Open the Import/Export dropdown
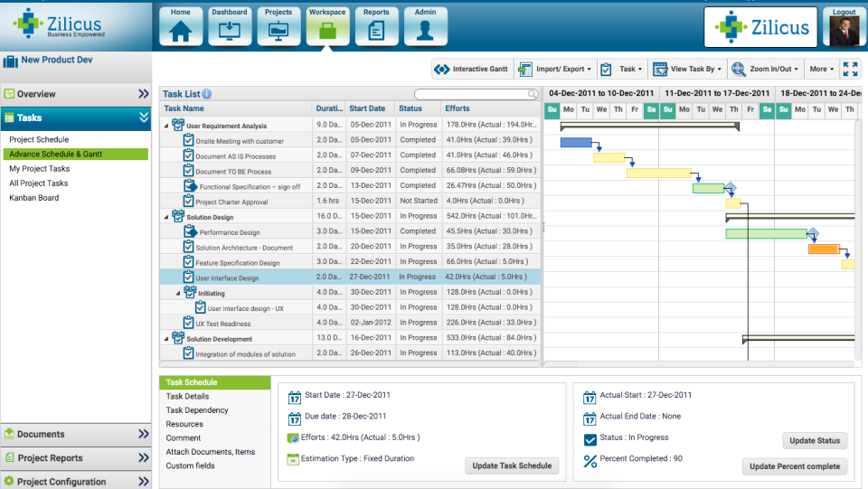868x489 pixels. (x=555, y=69)
